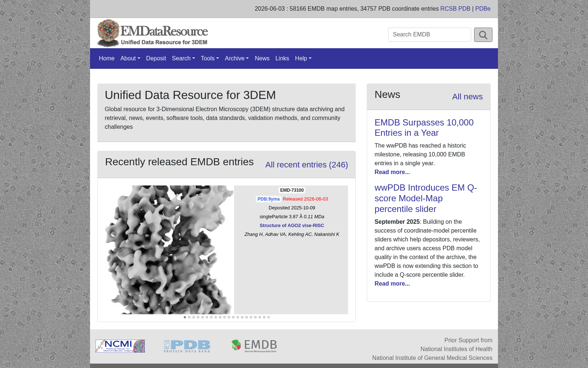This screenshot has height=368, width=588.
Task: Click the NCMI logo in the footer
Action: click(120, 346)
